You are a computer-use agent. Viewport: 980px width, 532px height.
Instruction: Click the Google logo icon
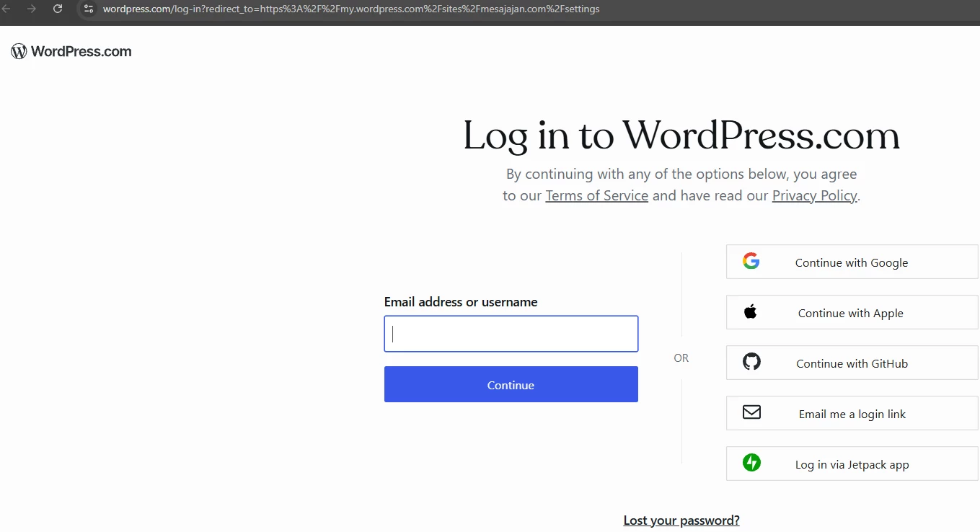(751, 261)
